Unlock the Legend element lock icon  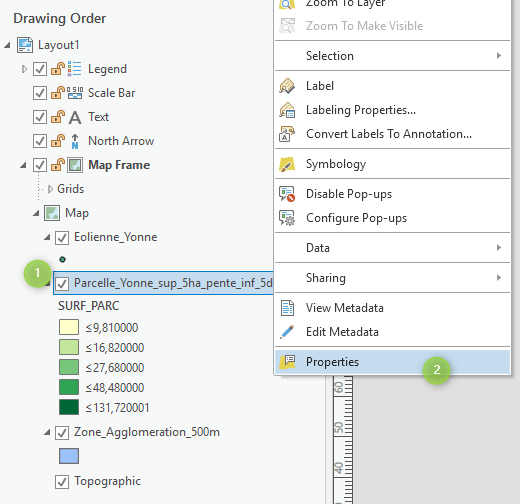click(58, 69)
